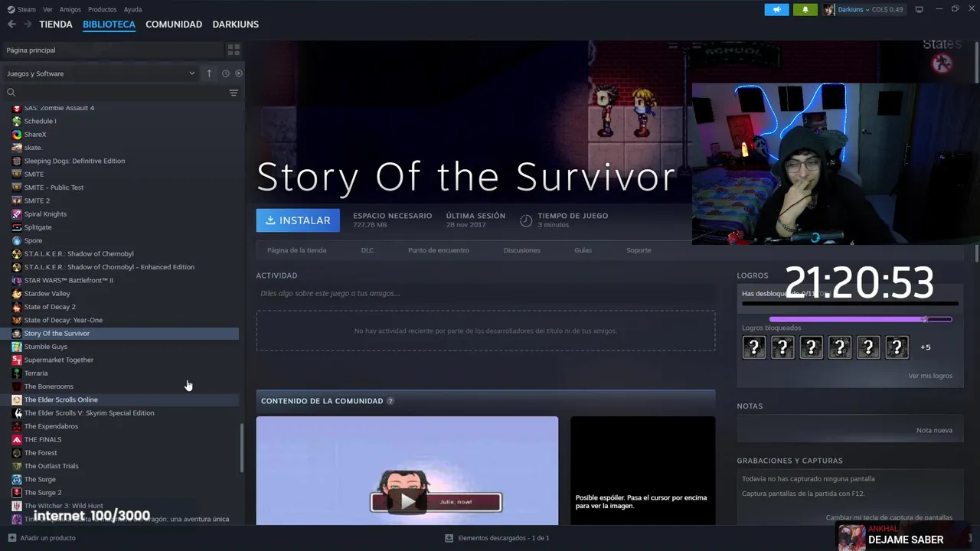
Task: Open the Ayuda menu
Action: click(132, 9)
